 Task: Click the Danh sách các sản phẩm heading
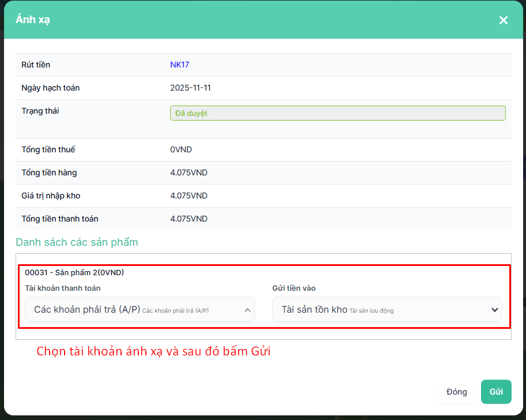pyautogui.click(x=77, y=242)
